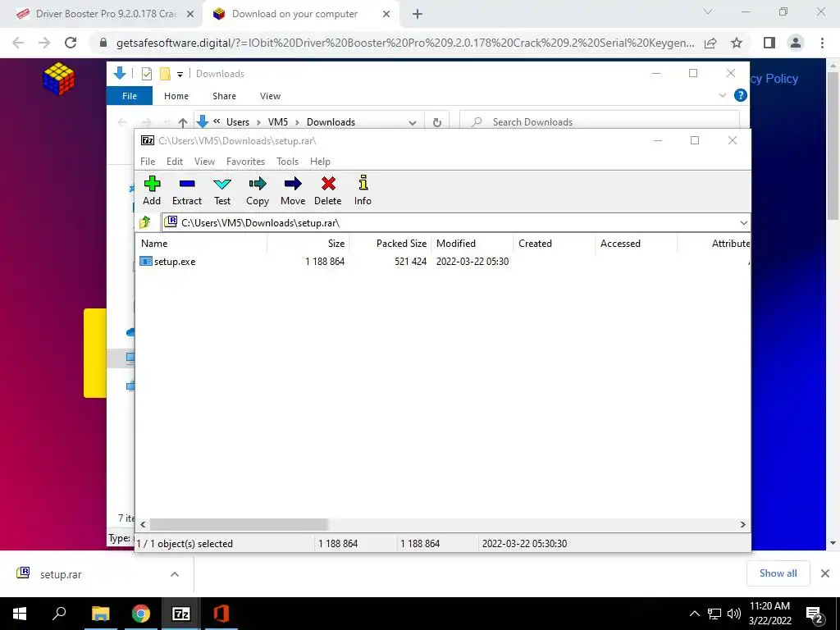The image size is (840, 630).
Task: Reload the page in Chrome
Action: click(71, 43)
